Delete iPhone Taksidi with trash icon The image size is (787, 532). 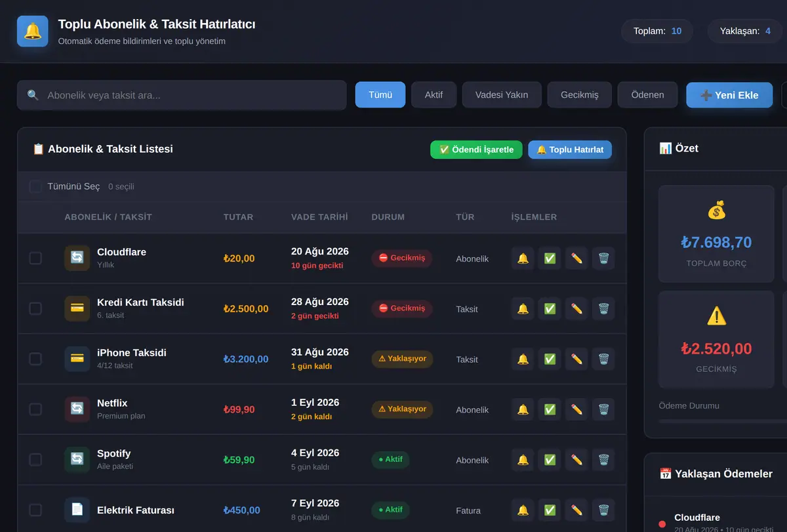pyautogui.click(x=603, y=359)
